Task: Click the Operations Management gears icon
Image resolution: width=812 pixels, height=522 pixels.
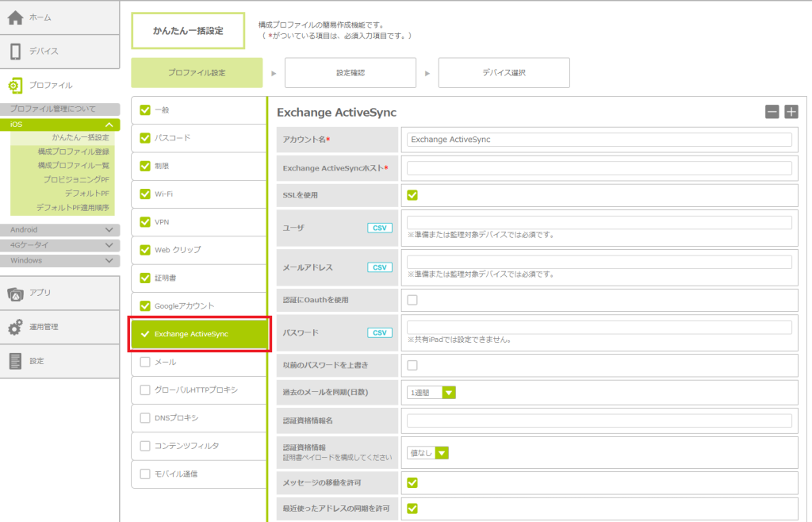Action: click(x=15, y=327)
